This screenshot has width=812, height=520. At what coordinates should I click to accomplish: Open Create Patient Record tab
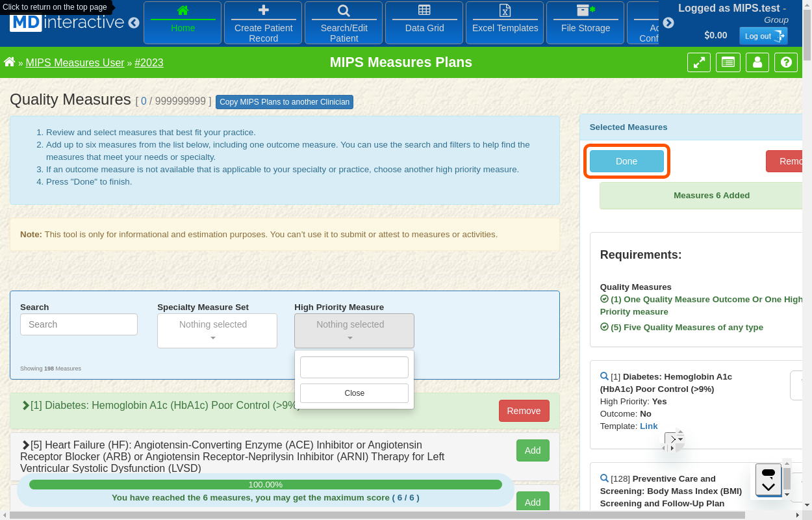click(x=263, y=23)
